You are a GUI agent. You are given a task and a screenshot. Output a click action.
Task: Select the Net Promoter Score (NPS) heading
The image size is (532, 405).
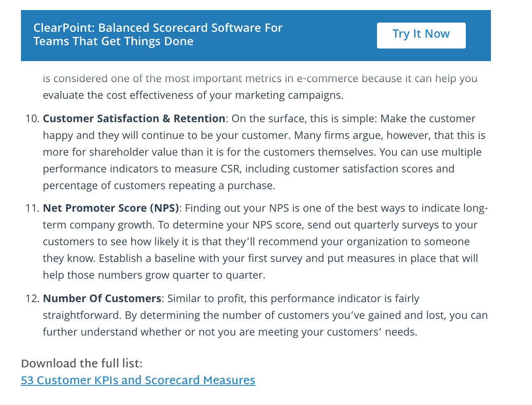coord(111,208)
